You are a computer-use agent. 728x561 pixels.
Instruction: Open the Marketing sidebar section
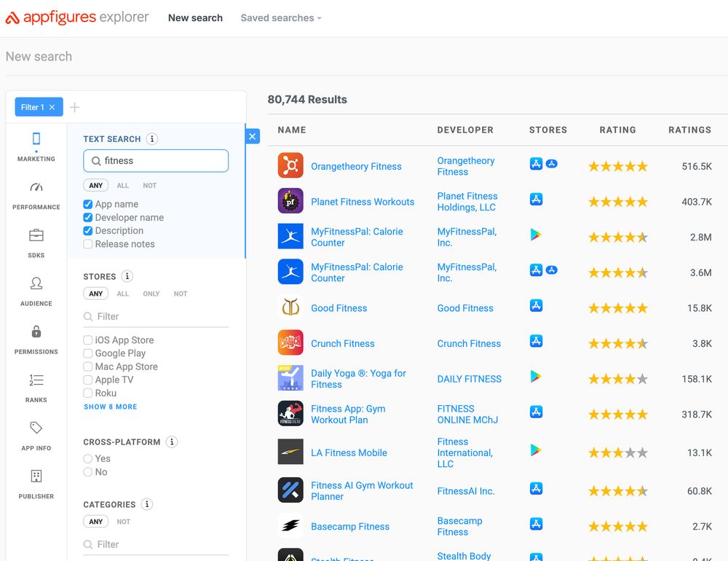(x=36, y=146)
